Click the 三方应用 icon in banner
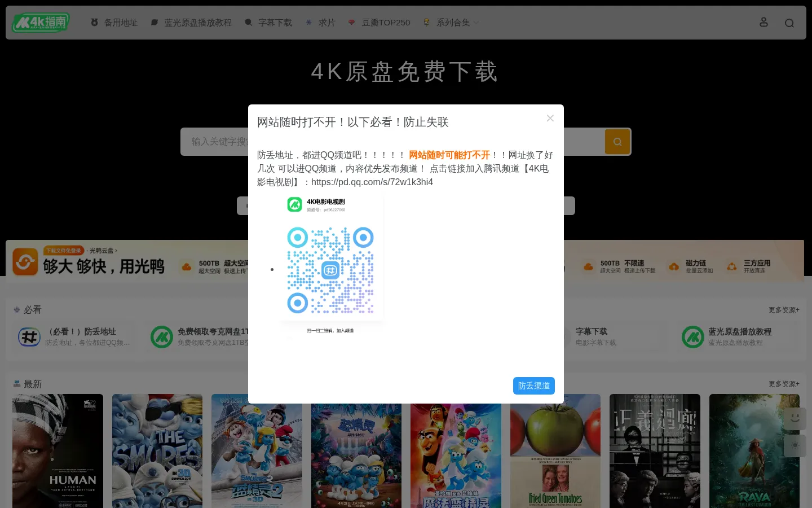 point(732,266)
